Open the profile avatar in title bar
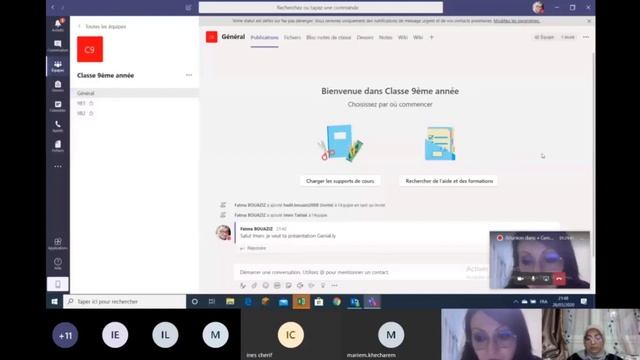The height and width of the screenshot is (360, 640). (x=538, y=7)
